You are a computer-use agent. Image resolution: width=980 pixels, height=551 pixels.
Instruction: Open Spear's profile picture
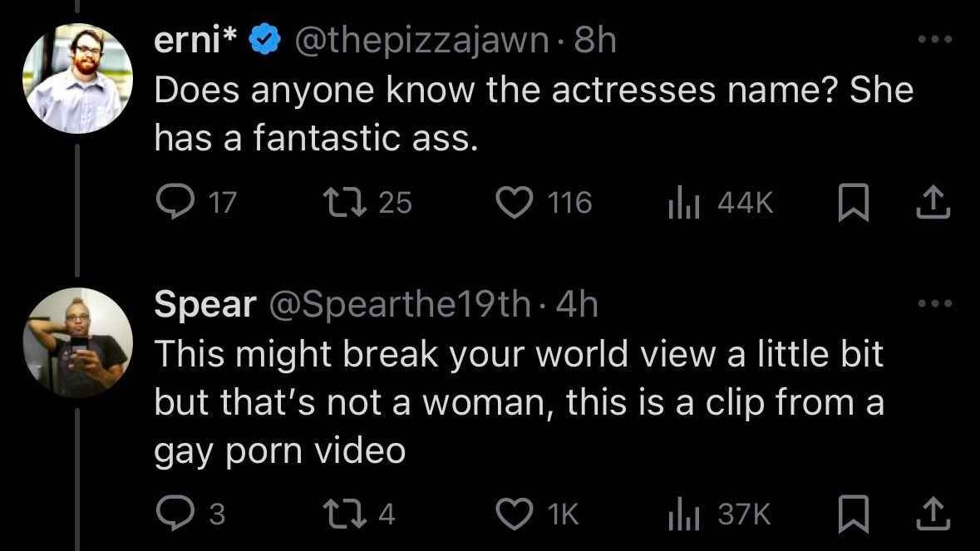76,342
